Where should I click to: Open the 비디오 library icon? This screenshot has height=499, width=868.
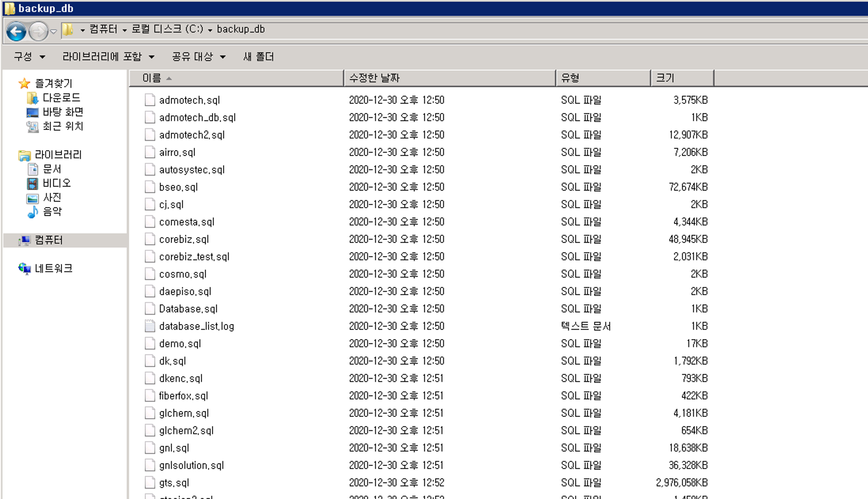(32, 183)
